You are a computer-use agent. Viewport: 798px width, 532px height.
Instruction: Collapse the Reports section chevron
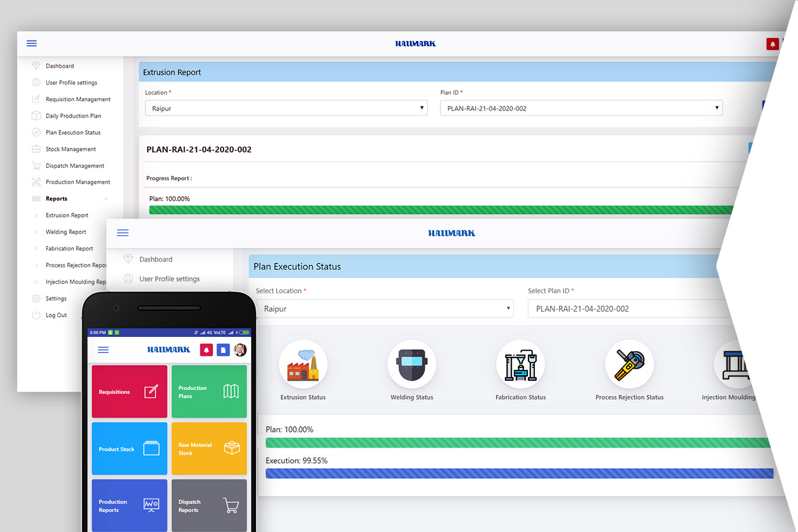click(x=106, y=199)
